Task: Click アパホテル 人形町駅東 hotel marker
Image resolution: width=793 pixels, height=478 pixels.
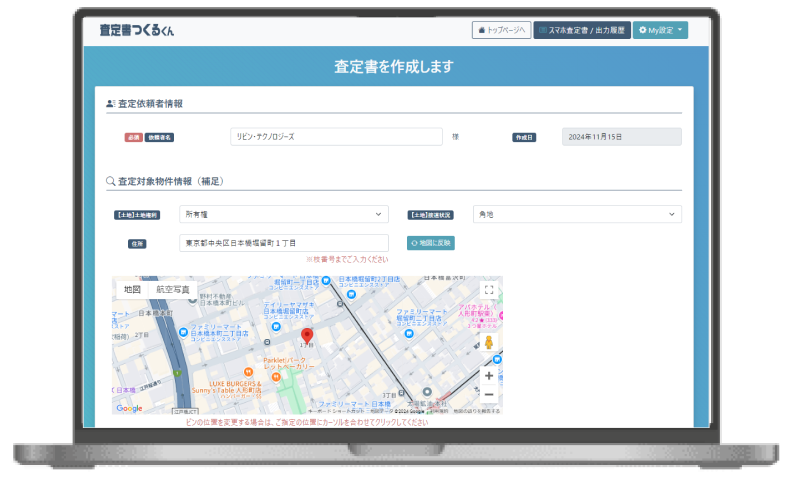Action: click(x=501, y=317)
